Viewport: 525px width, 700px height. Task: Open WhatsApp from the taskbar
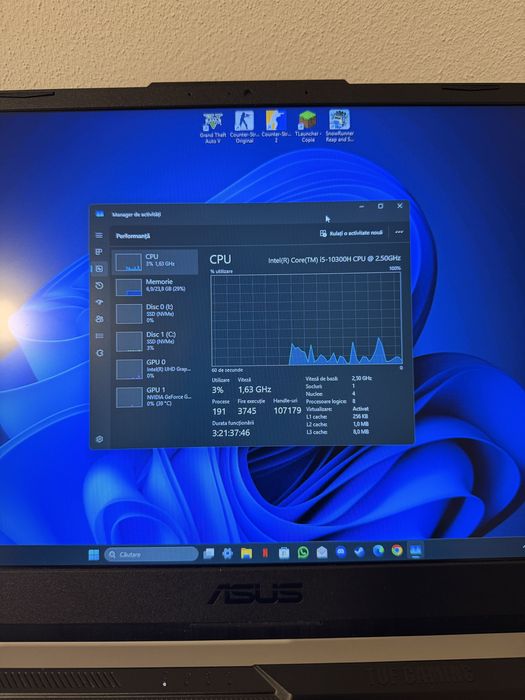click(303, 553)
